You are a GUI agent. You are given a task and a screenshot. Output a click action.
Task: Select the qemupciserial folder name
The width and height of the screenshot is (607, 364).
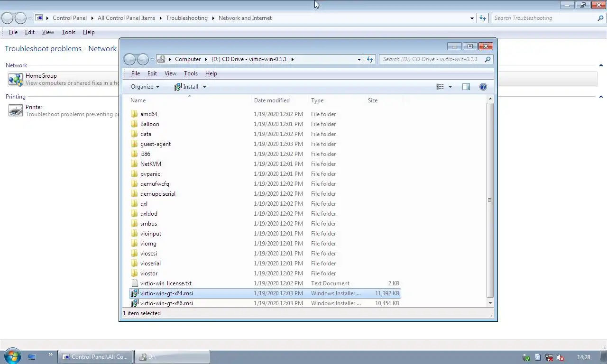click(158, 194)
